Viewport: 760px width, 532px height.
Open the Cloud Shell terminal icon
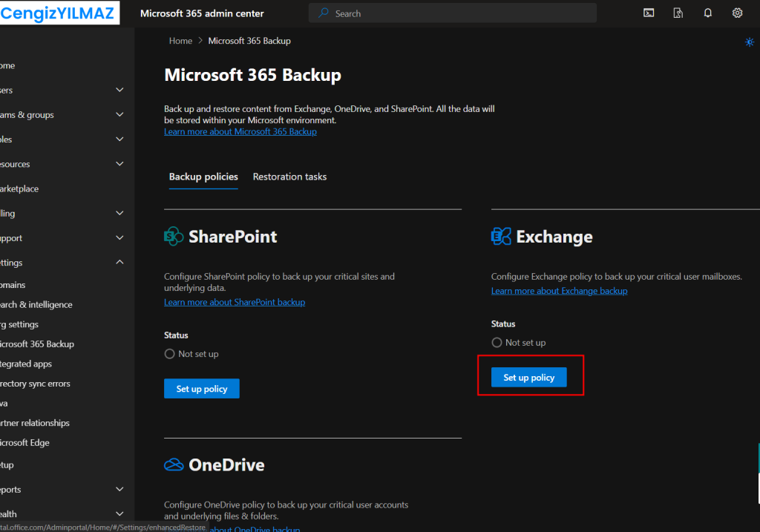[649, 13]
